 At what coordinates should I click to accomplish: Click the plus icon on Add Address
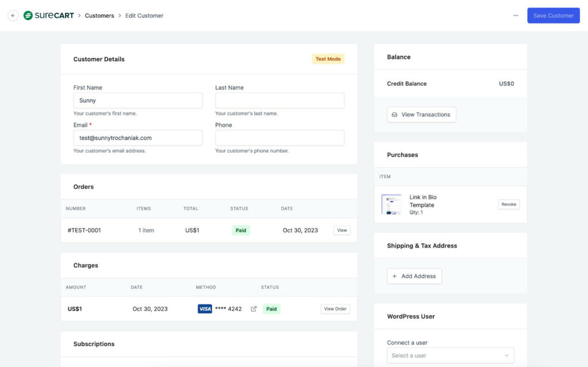[x=394, y=276]
